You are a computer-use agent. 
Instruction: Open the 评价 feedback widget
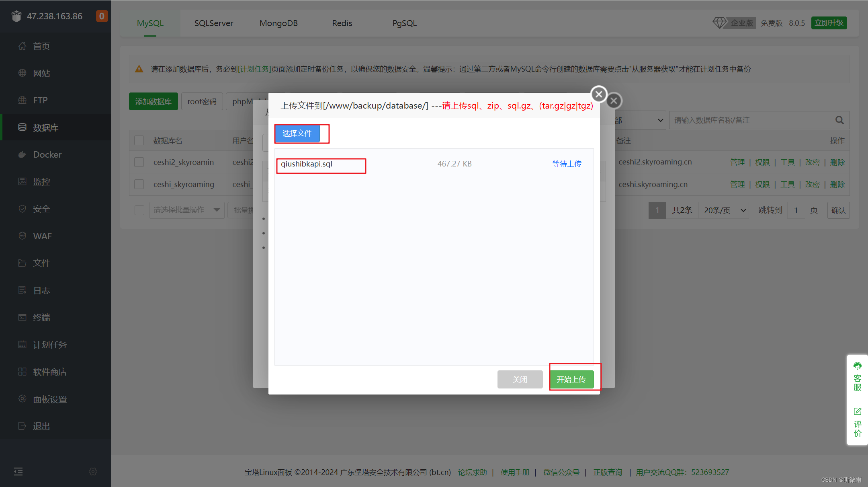[x=858, y=422]
